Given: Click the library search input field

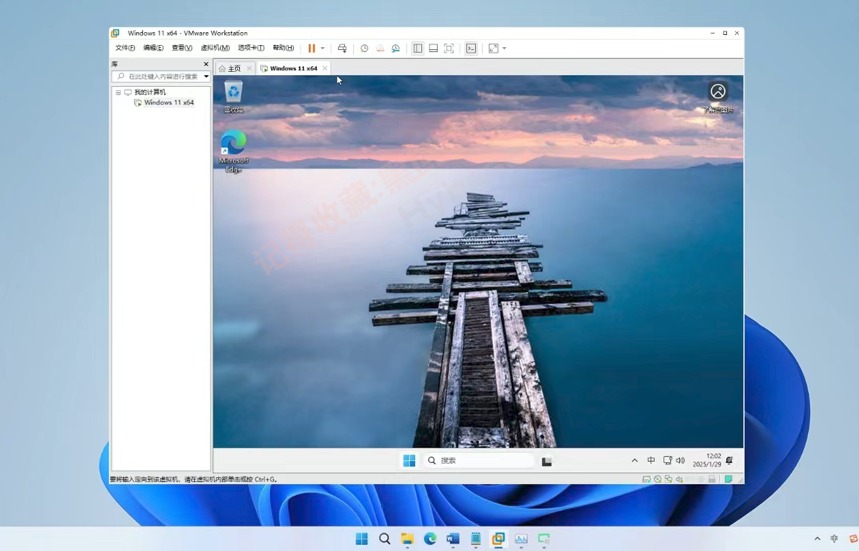Looking at the screenshot, I should tap(162, 76).
